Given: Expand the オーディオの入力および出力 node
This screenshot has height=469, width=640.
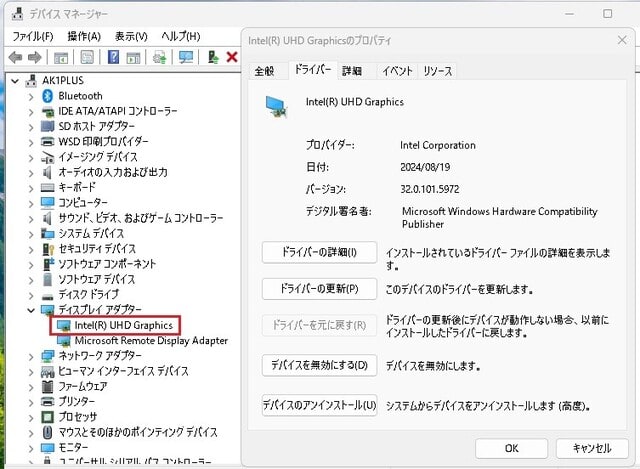Looking at the screenshot, I should point(31,173).
